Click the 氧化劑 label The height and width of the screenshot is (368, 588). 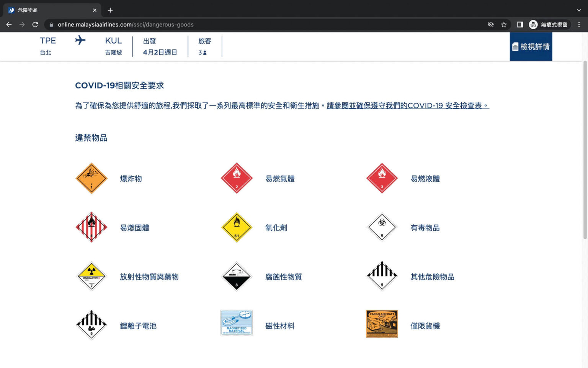[x=276, y=228]
